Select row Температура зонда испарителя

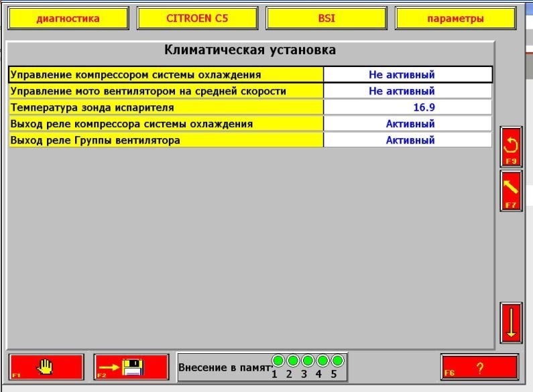[x=166, y=107]
